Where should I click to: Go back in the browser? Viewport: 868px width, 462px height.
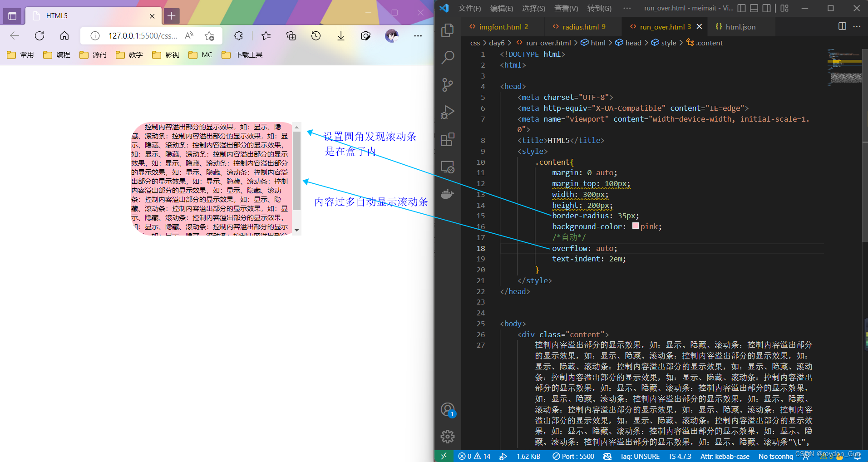coord(15,36)
